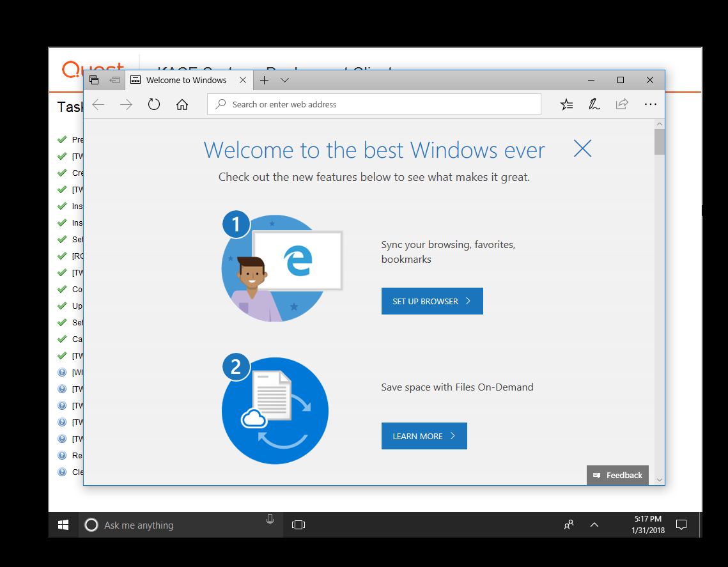The width and height of the screenshot is (728, 567).
Task: Click the scrollbar down arrow in Edge
Action: click(659, 479)
